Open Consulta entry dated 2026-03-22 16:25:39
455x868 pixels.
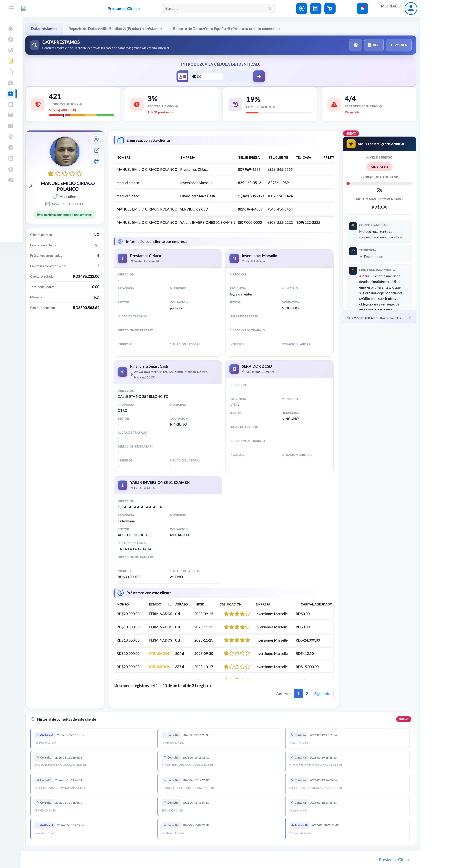point(220,739)
